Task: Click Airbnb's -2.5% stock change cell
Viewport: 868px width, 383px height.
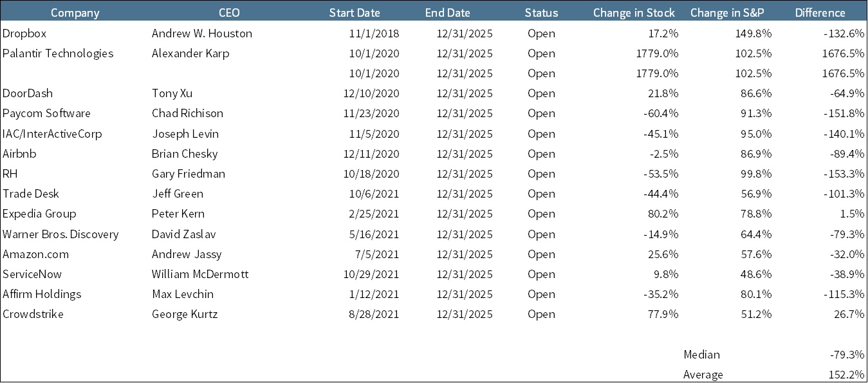Action: click(664, 154)
